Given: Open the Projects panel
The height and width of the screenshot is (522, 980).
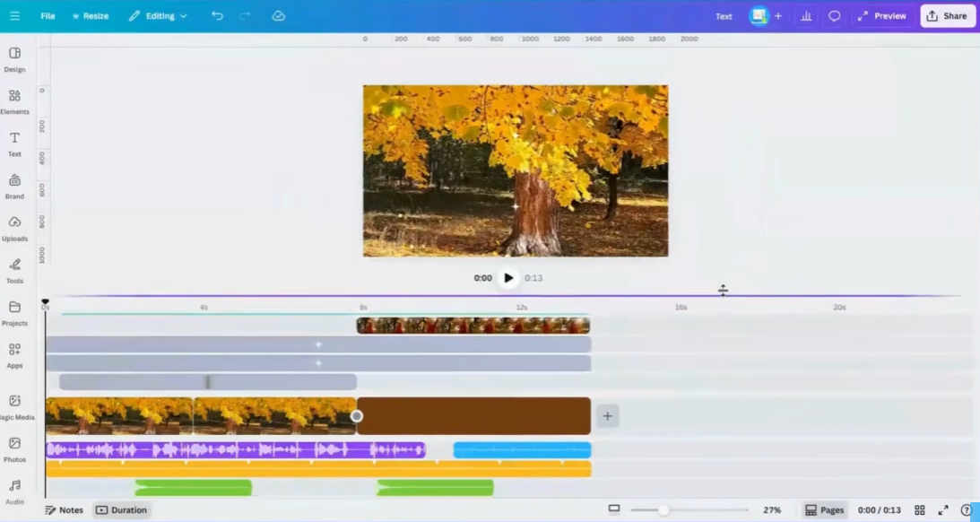Looking at the screenshot, I should 14,314.
